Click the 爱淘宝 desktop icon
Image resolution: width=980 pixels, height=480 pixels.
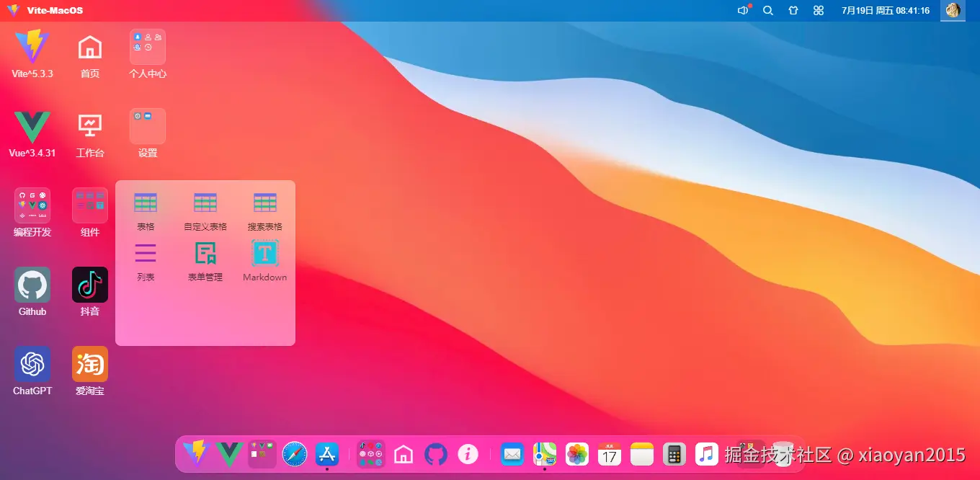pos(90,364)
